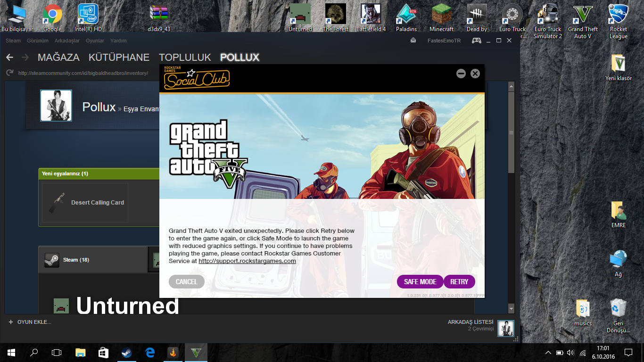Launch Rocket League desktop shortcut
The height and width of the screenshot is (362, 644).
point(619,21)
